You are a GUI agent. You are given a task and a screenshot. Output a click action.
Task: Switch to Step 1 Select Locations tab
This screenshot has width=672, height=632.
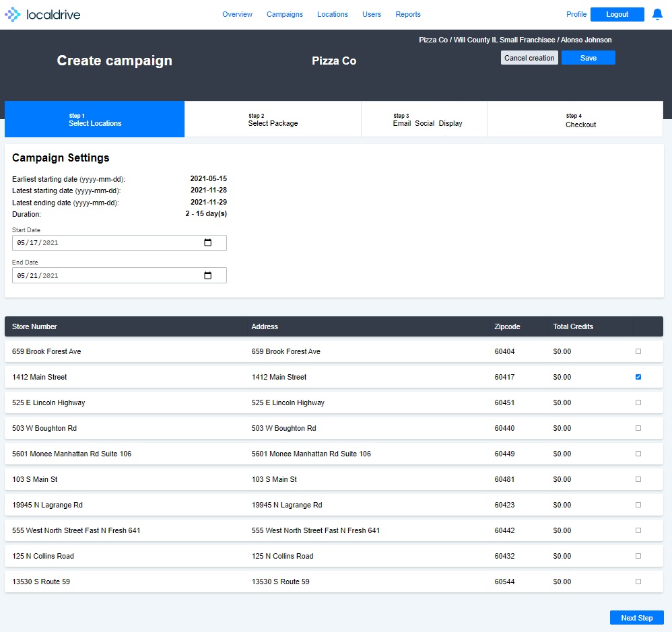[x=94, y=119]
